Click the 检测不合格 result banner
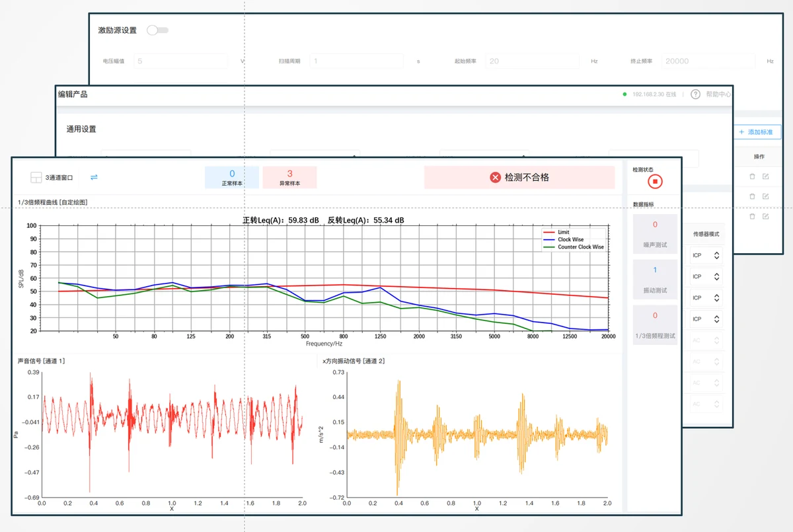 [x=519, y=177]
